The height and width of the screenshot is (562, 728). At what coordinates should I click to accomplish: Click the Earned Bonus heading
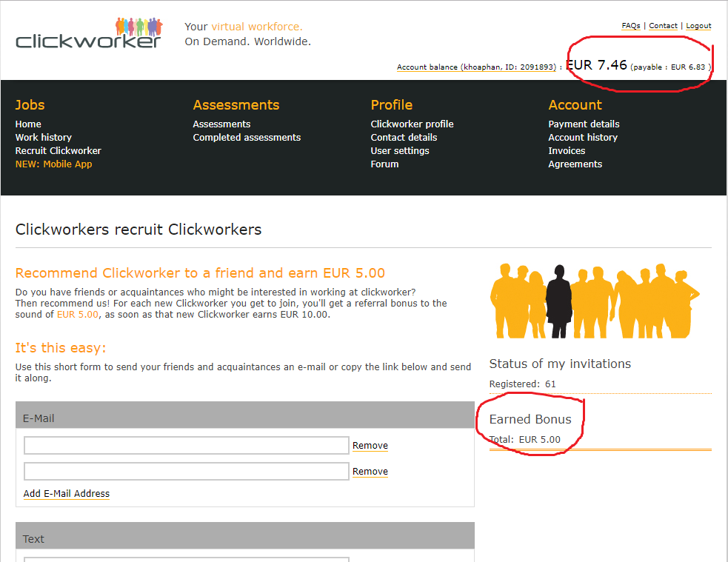pyautogui.click(x=530, y=420)
